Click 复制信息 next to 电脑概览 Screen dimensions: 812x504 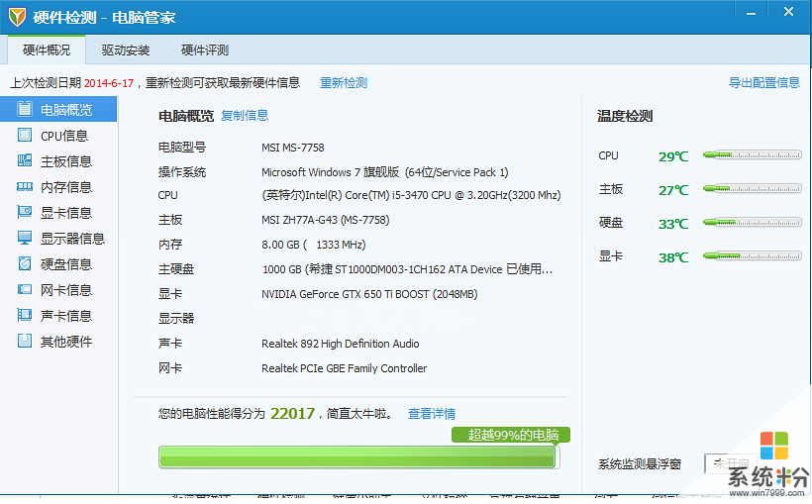coord(245,116)
